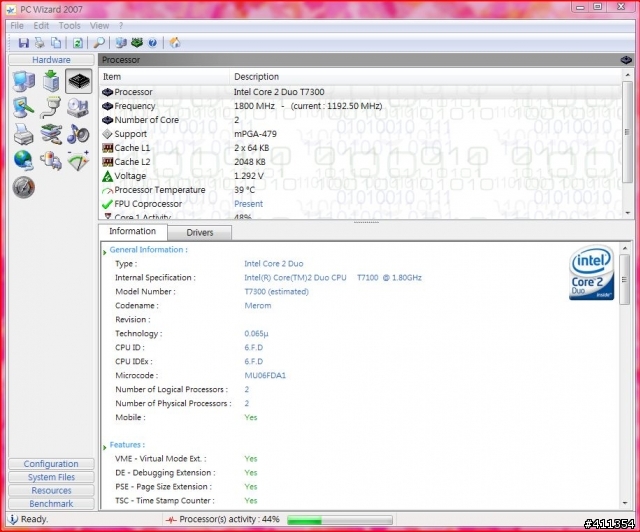
Task: Select the Number of Core row
Action: pyautogui.click(x=361, y=120)
